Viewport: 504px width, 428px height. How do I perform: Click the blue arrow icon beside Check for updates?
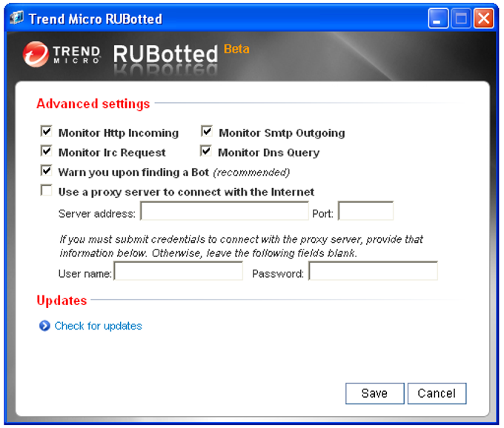(x=44, y=326)
